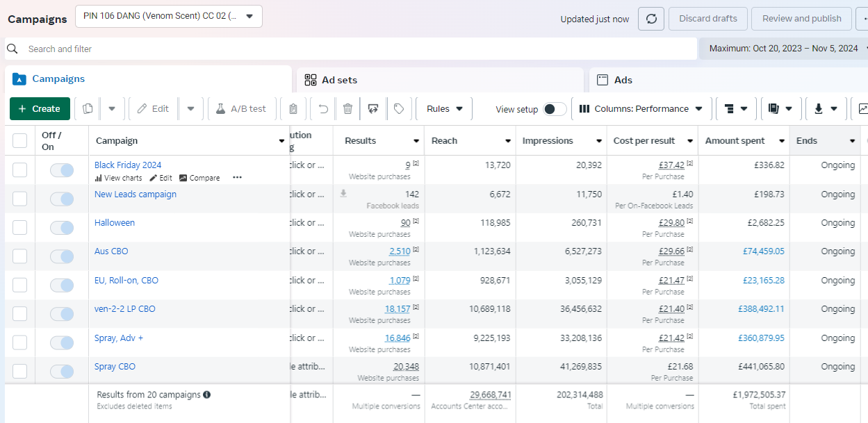868x423 pixels.
Task: Click the Search and filter field
Action: pos(347,49)
